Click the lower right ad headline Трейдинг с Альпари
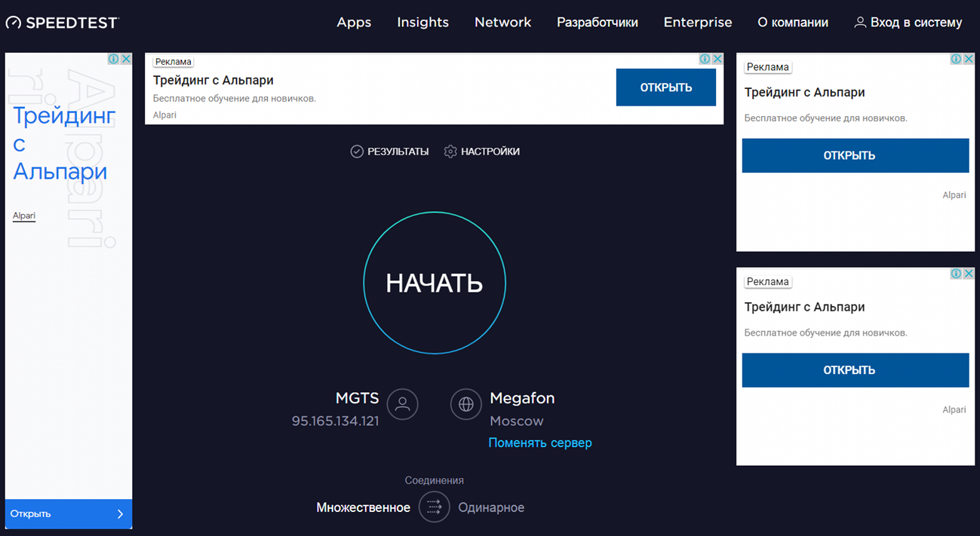 (x=805, y=308)
